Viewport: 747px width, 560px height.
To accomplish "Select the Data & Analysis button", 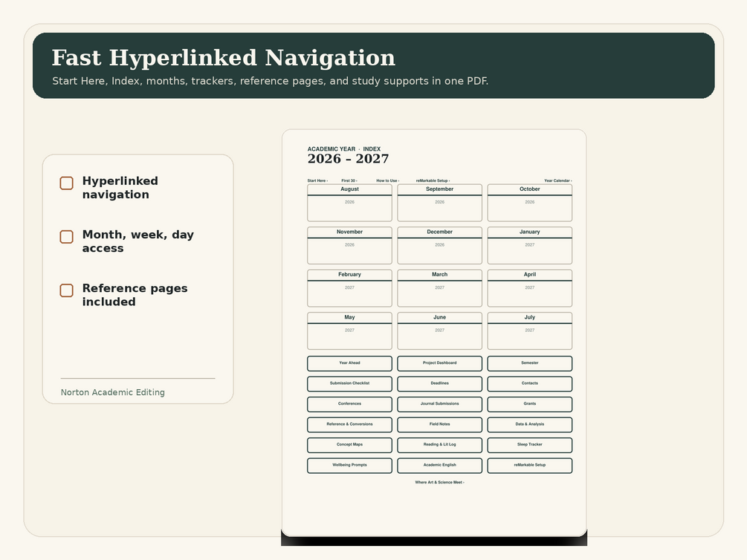I will 530,425.
